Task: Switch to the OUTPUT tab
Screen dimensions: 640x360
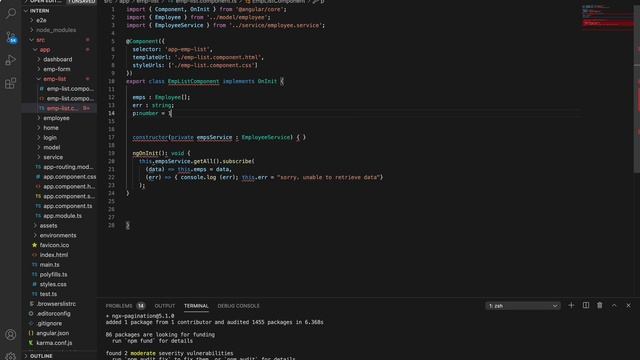Action: tap(164, 306)
